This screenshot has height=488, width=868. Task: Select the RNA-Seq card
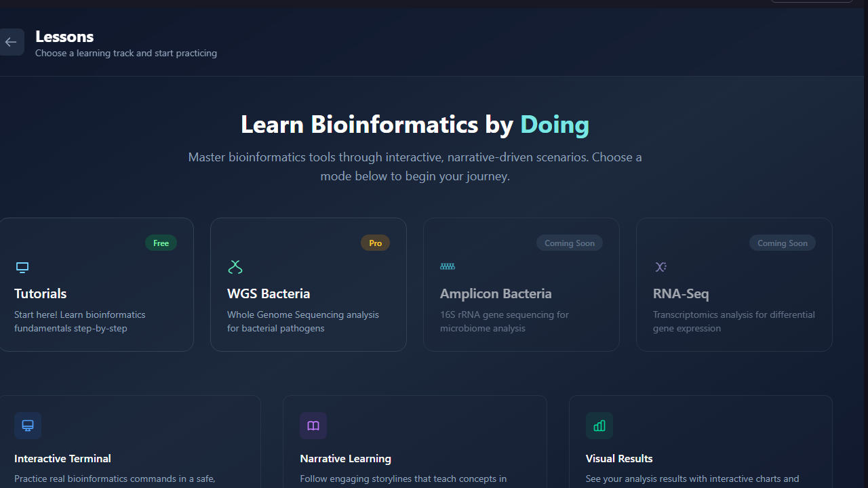click(734, 285)
